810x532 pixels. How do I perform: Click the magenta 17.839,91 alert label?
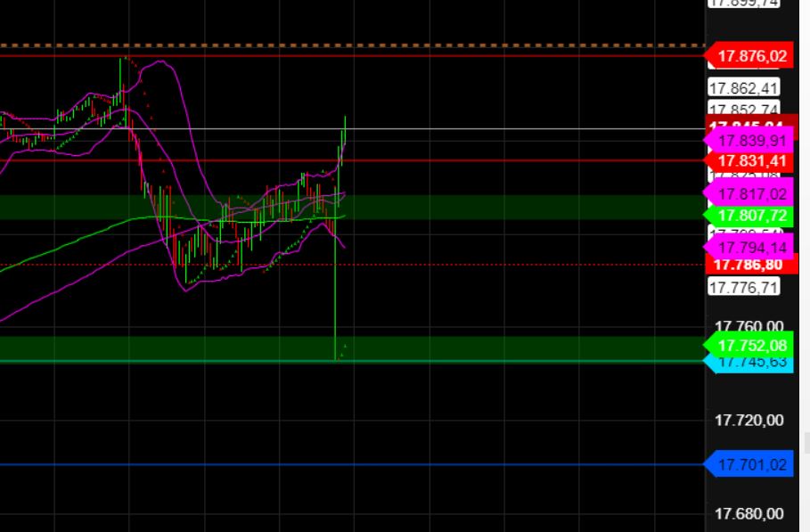click(x=754, y=141)
